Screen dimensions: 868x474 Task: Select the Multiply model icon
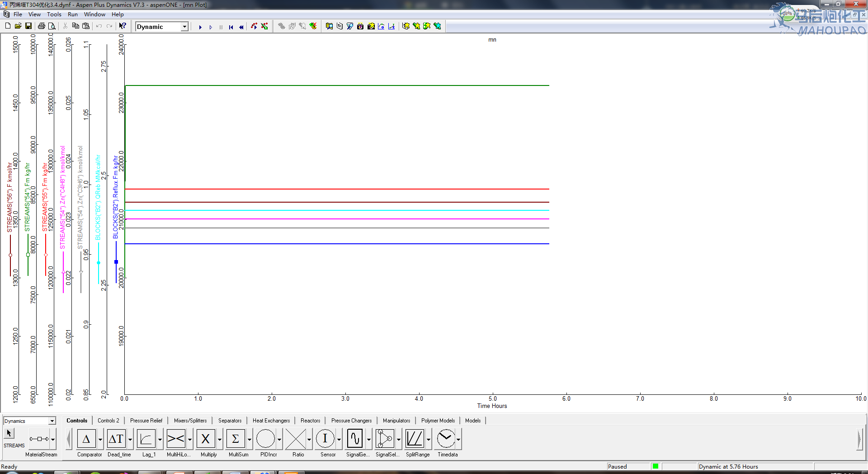pos(206,439)
